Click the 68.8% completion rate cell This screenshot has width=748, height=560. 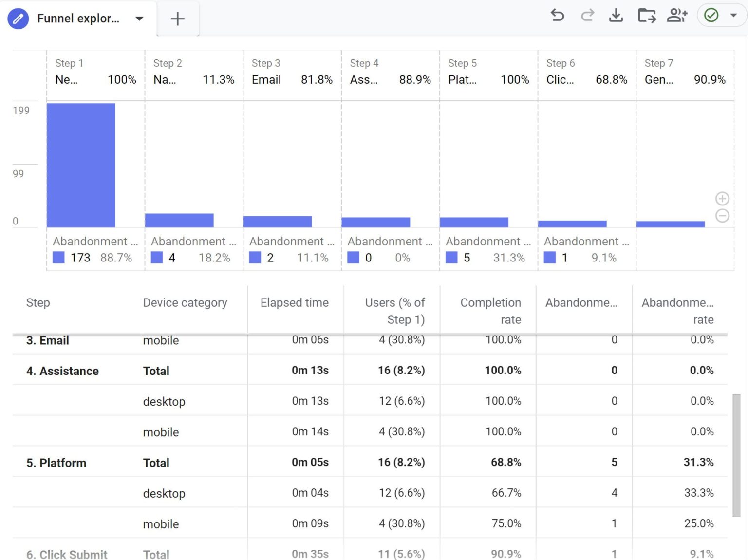coord(505,462)
